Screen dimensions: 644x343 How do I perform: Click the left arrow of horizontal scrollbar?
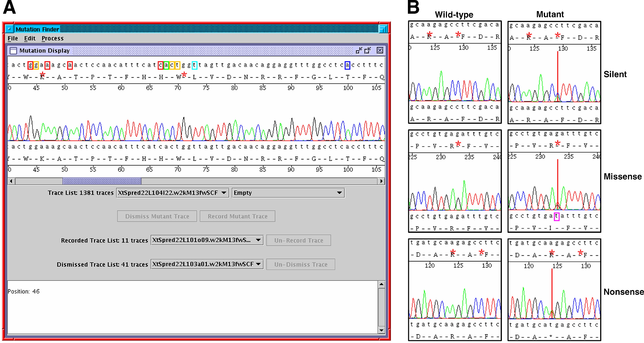(x=11, y=181)
